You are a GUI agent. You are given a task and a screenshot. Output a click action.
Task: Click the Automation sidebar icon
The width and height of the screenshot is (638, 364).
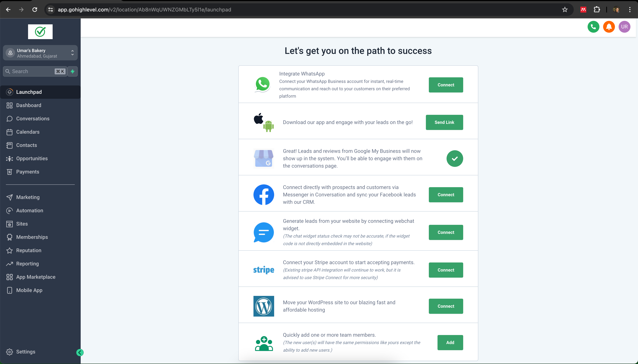tap(10, 211)
